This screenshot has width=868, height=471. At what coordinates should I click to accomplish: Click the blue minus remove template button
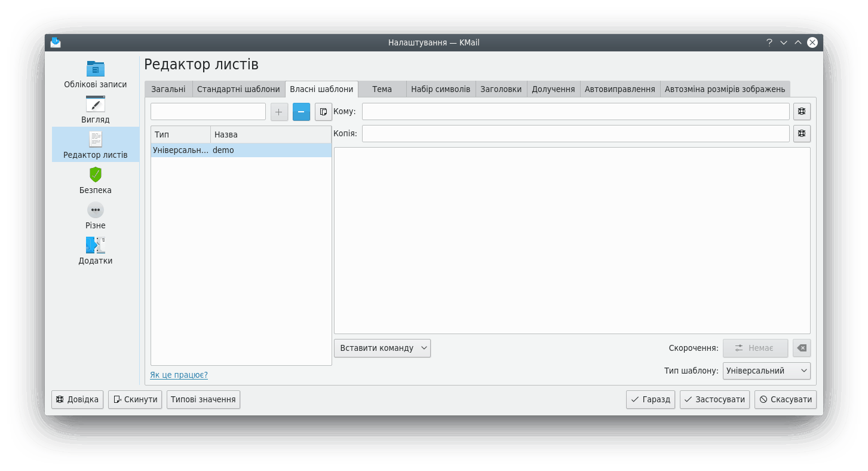point(301,112)
